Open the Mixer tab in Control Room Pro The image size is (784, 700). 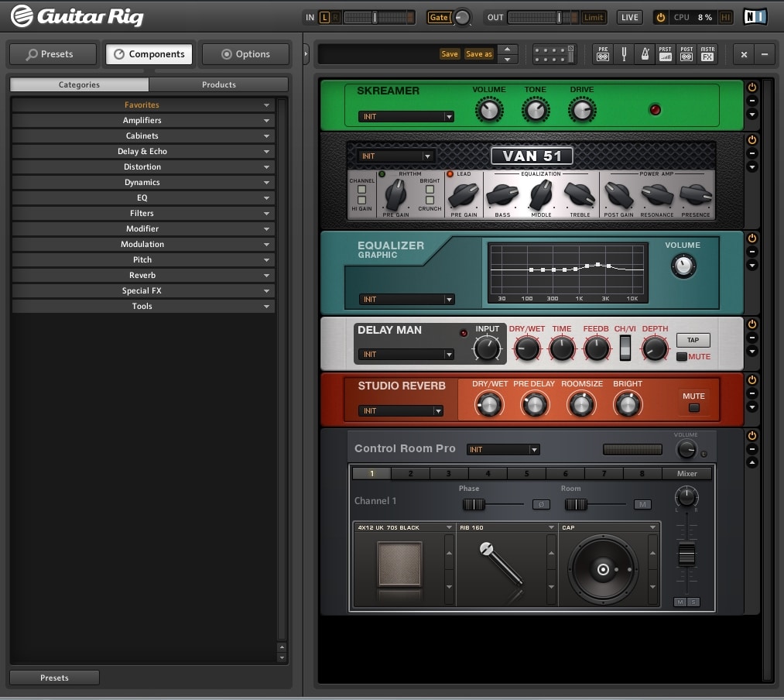point(687,473)
